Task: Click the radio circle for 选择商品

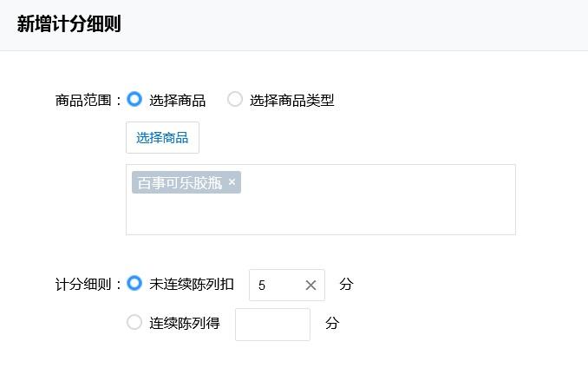Action: (x=134, y=99)
